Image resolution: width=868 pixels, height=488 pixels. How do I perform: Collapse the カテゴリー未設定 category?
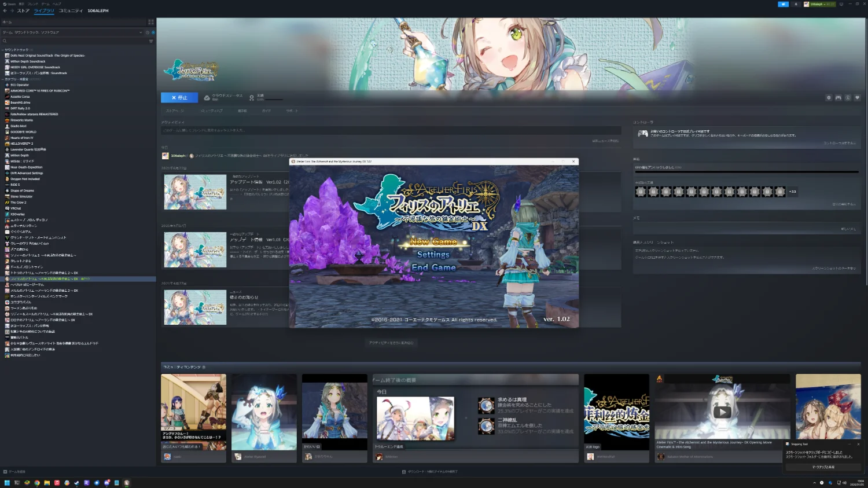(3, 79)
